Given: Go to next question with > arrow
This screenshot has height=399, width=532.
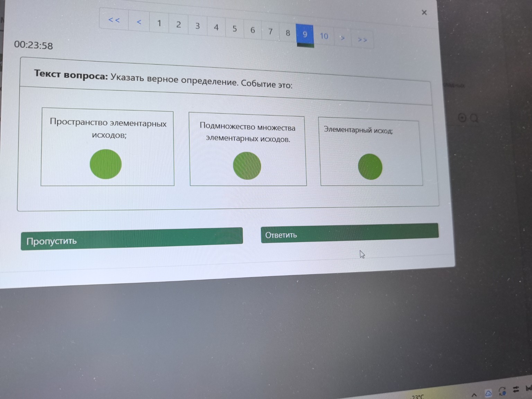Looking at the screenshot, I should point(342,38).
